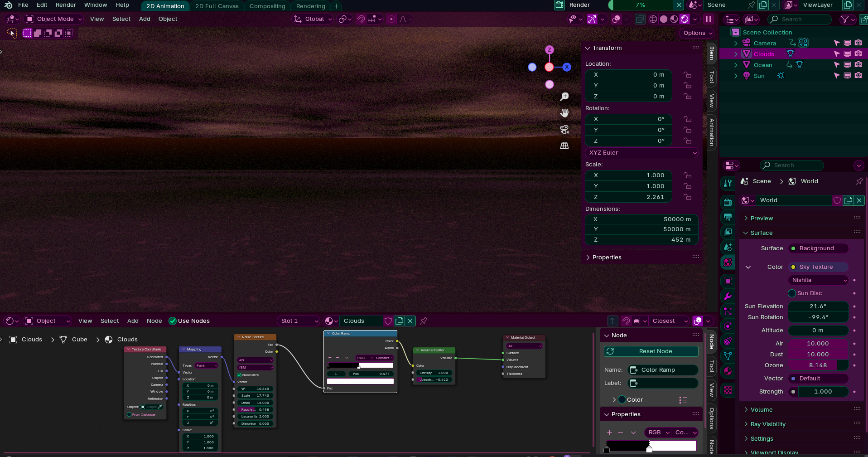
Task: Open the XYZ Euler rotation mode dropdown
Action: click(x=641, y=153)
